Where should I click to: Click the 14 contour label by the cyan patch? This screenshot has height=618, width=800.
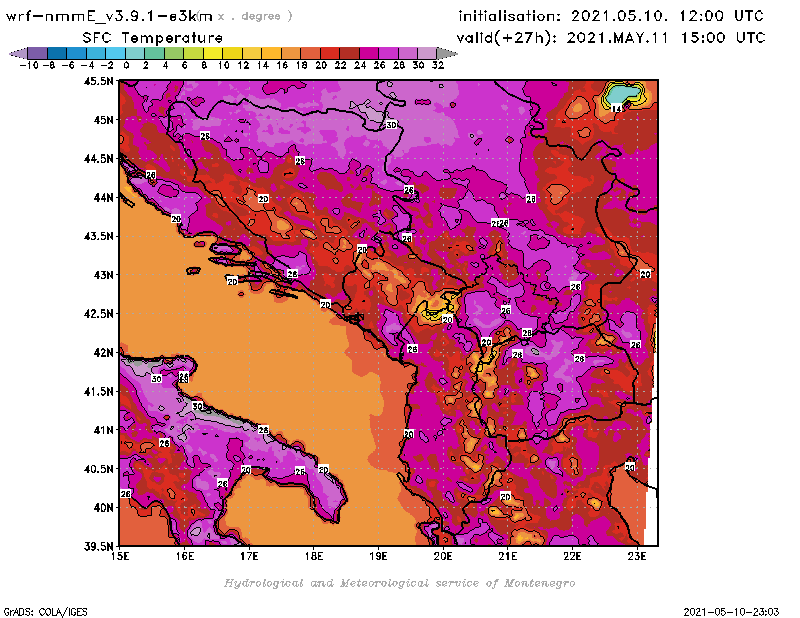[617, 109]
